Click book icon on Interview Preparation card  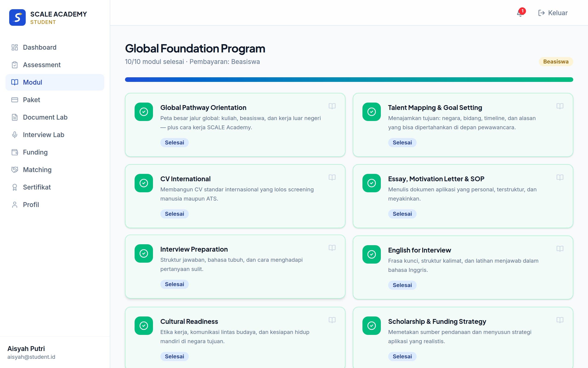coord(332,248)
